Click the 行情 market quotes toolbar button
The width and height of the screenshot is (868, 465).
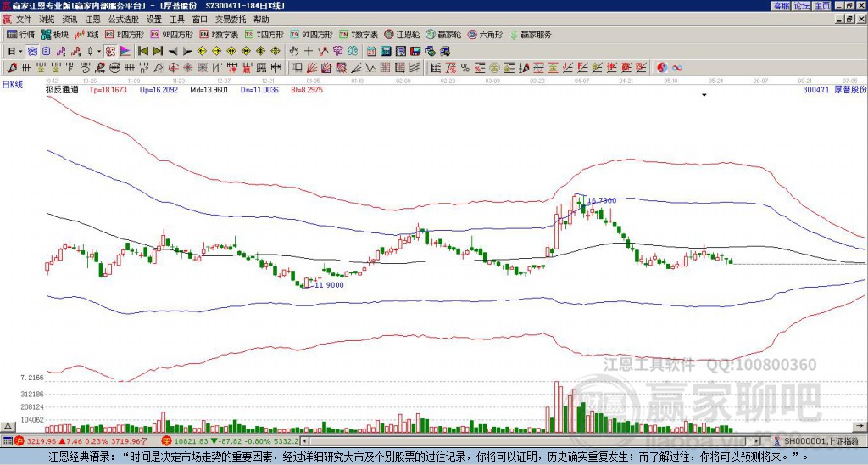coord(20,35)
